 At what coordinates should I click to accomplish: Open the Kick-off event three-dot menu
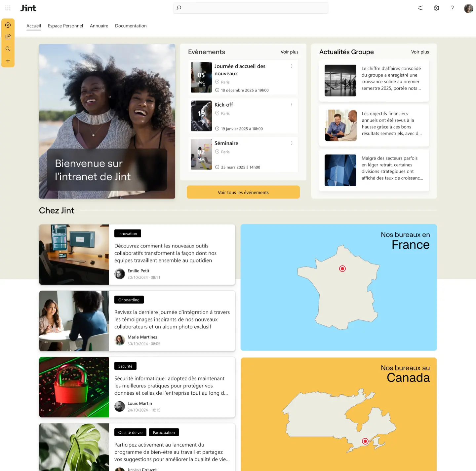pos(292,104)
